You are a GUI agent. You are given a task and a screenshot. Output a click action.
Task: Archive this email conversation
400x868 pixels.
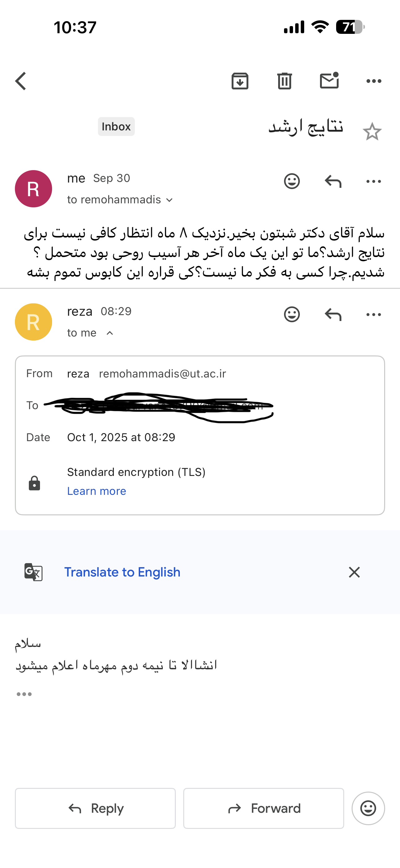(240, 81)
